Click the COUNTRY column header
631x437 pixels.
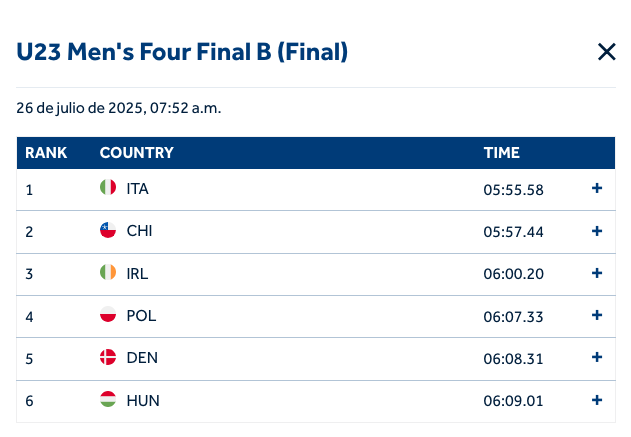(136, 153)
